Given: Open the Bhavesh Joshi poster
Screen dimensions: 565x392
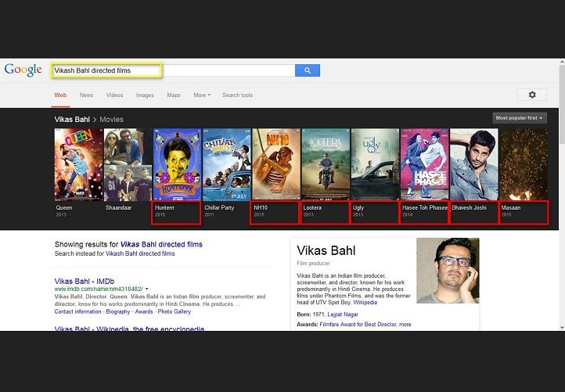Looking at the screenshot, I should coord(474,164).
